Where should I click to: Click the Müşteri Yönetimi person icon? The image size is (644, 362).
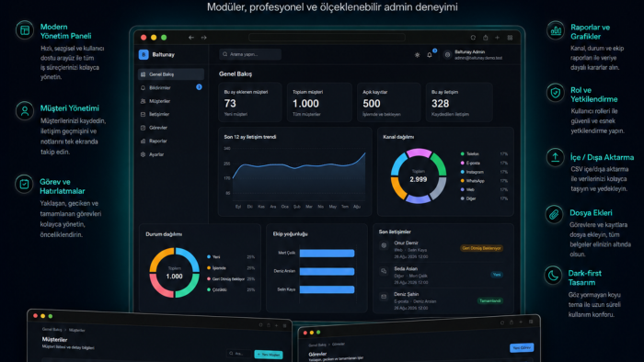pos(25,110)
